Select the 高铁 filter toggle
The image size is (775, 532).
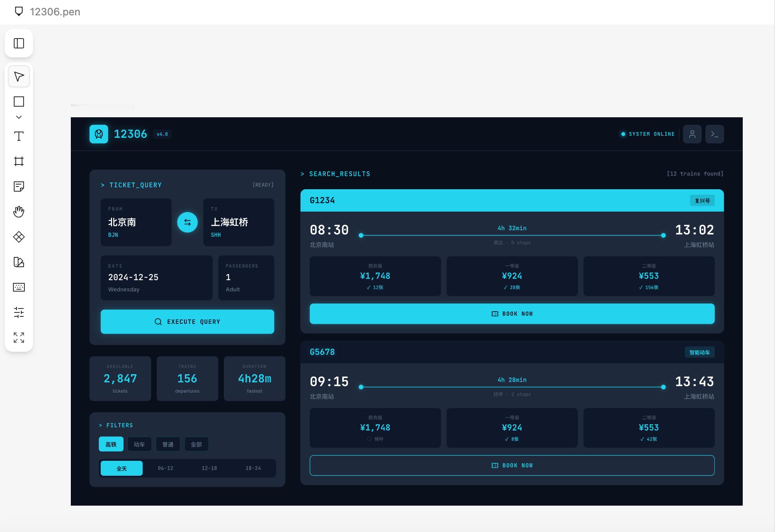(111, 444)
